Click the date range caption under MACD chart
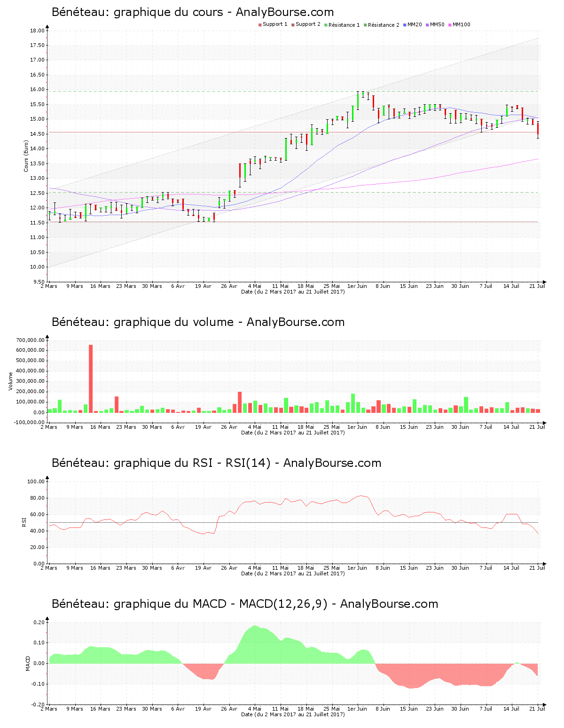The width and height of the screenshot is (564, 728). point(293,714)
